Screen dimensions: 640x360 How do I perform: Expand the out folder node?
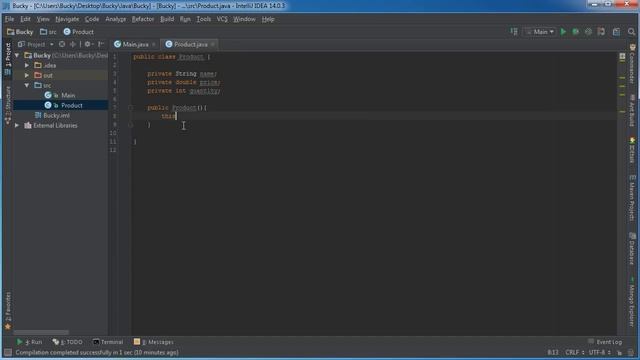(x=27, y=75)
